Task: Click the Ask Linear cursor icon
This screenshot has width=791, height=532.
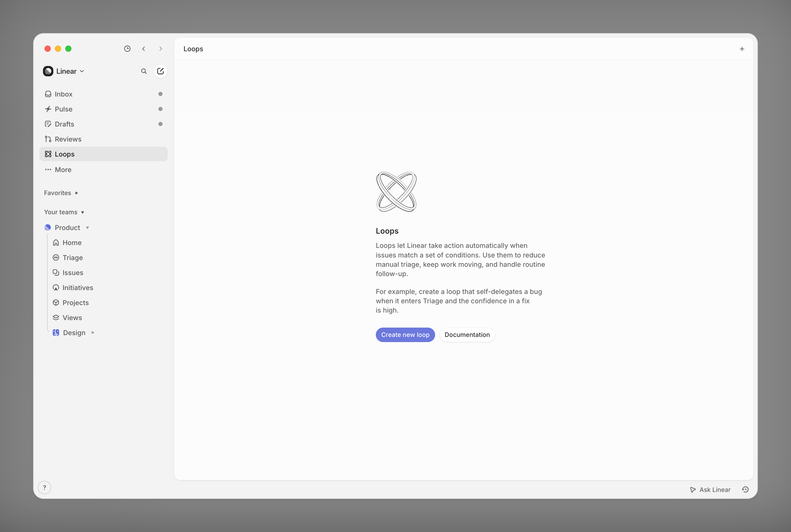Action: click(693, 490)
